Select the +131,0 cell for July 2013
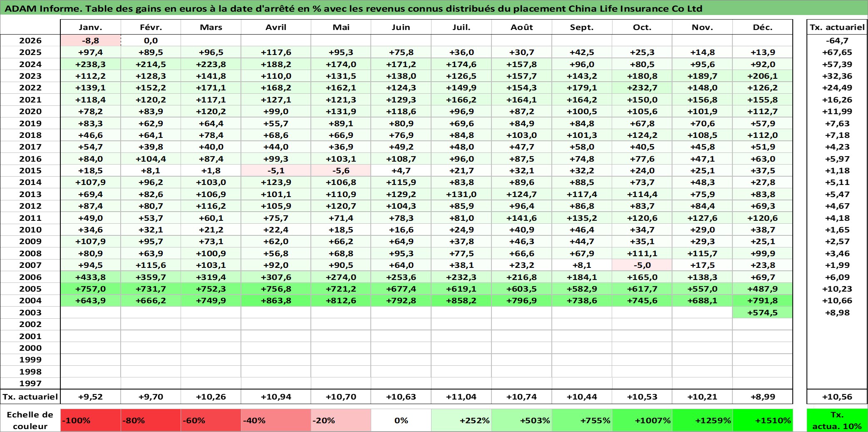This screenshot has height=432, width=868. (x=461, y=194)
